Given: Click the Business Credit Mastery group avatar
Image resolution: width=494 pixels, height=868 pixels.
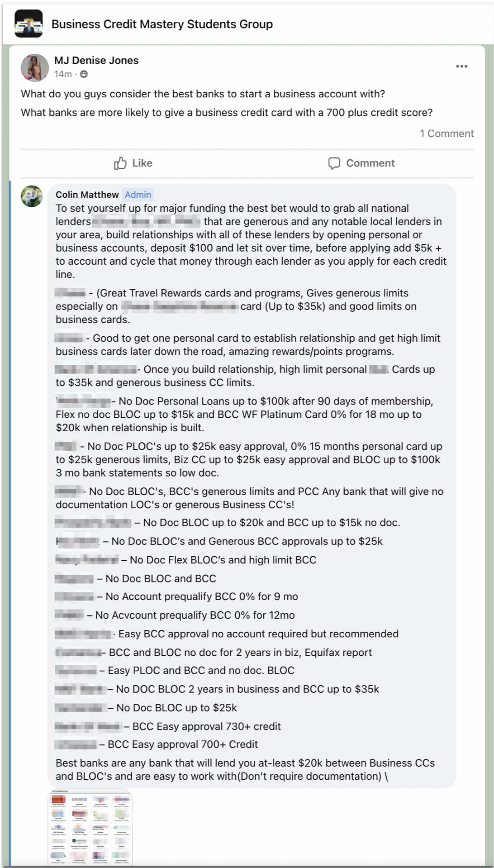Looking at the screenshot, I should click(x=28, y=24).
